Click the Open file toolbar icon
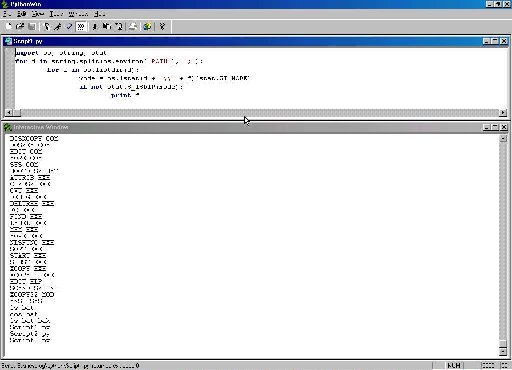This screenshot has width=512, height=370. tap(20, 26)
